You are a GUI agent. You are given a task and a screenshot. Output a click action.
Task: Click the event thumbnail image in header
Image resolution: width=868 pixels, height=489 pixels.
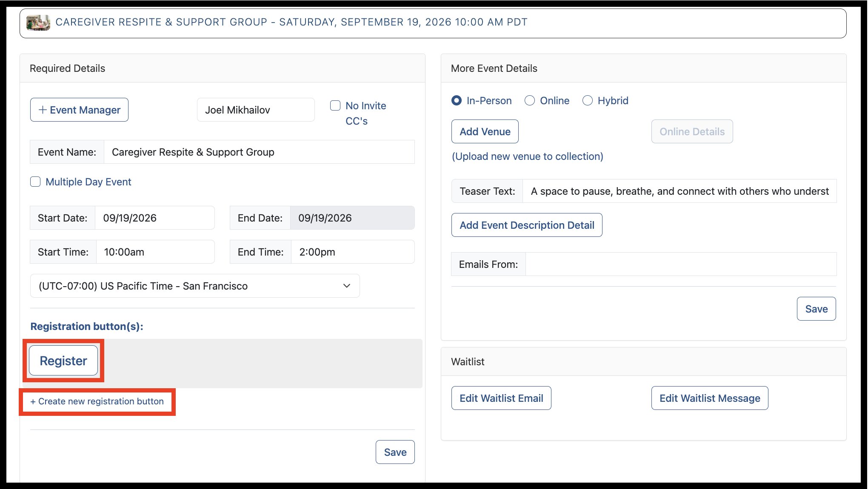pyautogui.click(x=38, y=23)
